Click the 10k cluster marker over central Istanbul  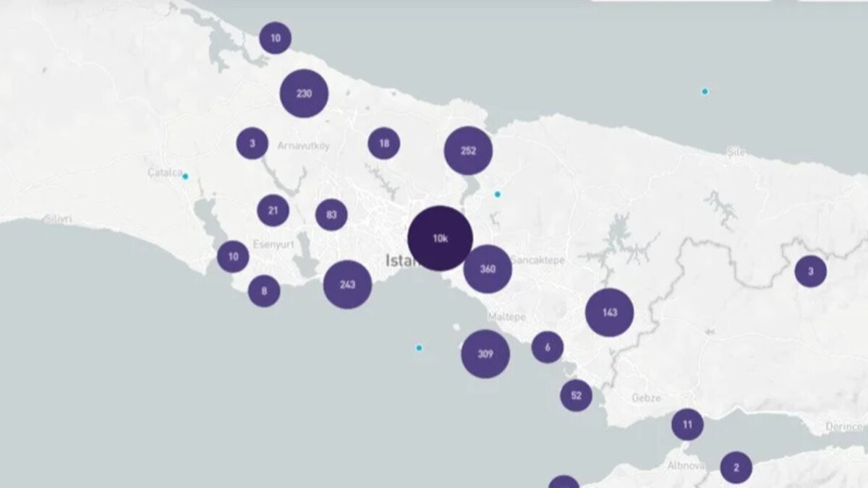tap(439, 237)
